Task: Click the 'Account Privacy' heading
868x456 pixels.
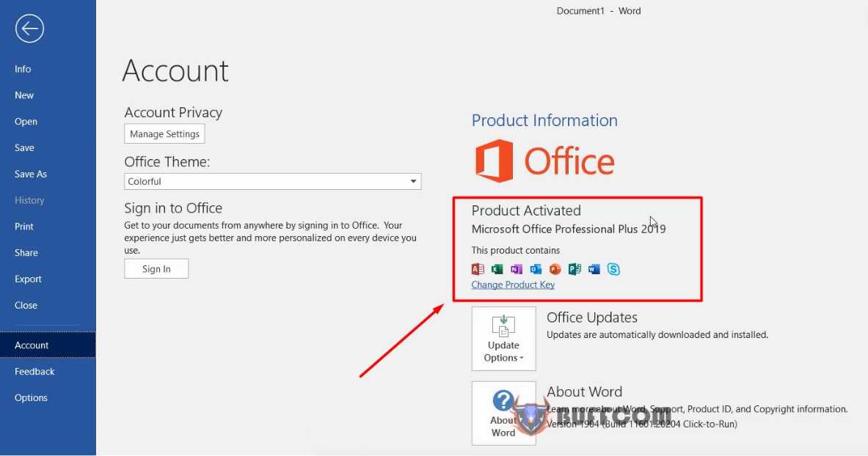Action: tap(173, 112)
